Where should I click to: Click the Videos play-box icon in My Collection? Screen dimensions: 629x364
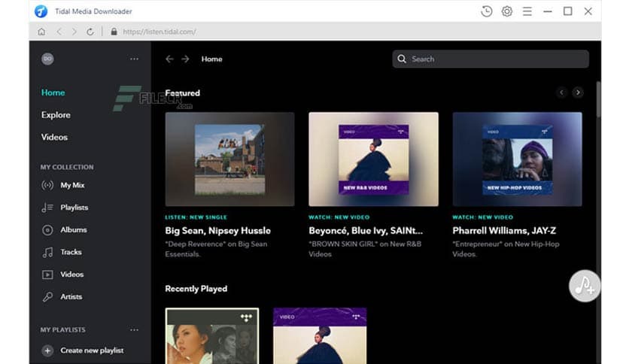pos(47,275)
